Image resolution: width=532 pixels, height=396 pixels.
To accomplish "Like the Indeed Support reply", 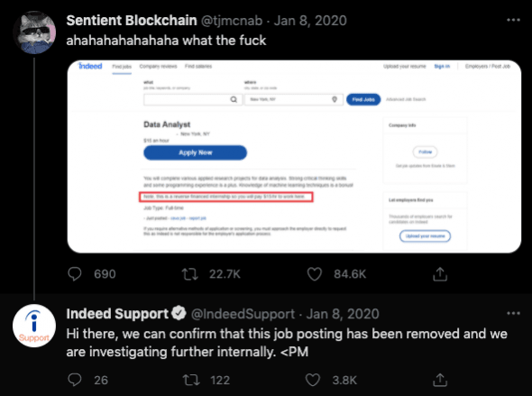I will click(313, 380).
